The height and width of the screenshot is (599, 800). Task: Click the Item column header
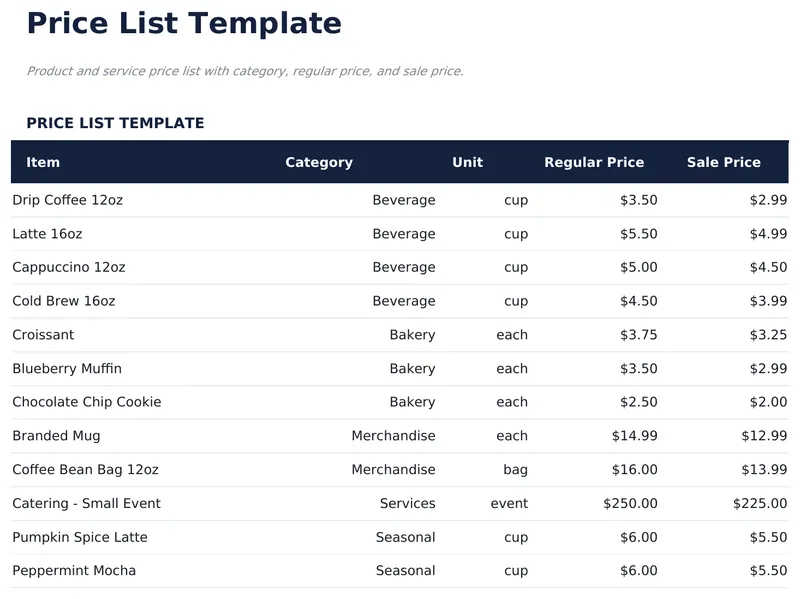point(43,162)
